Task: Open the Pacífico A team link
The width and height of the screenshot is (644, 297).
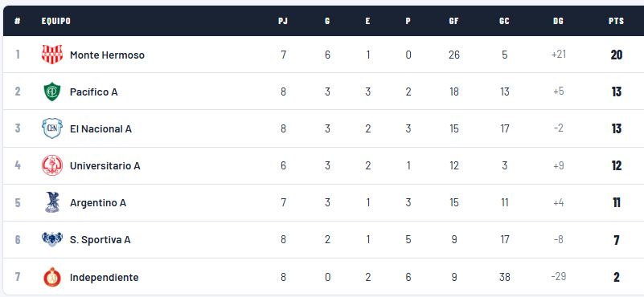Action: pos(93,92)
